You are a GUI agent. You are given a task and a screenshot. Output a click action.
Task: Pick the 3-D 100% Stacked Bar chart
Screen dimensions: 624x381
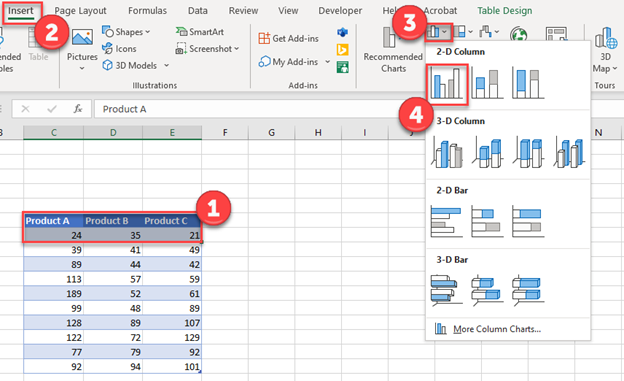click(528, 291)
